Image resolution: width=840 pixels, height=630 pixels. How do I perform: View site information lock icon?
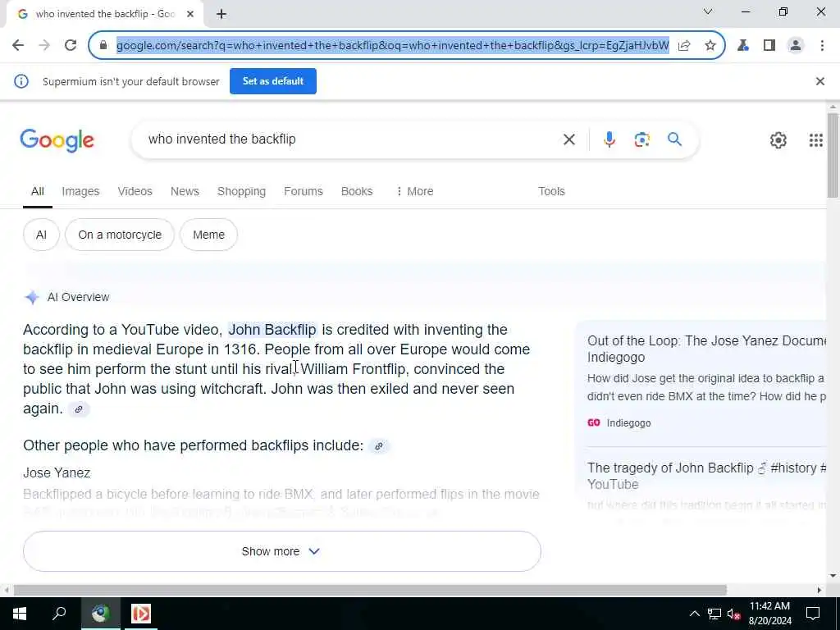(x=103, y=46)
